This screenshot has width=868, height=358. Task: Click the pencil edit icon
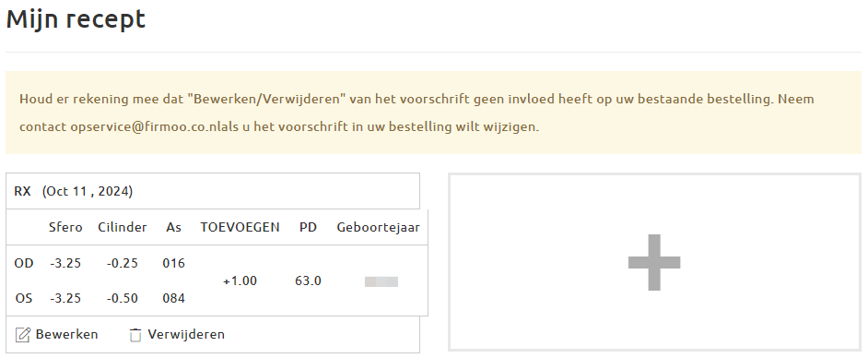point(22,335)
